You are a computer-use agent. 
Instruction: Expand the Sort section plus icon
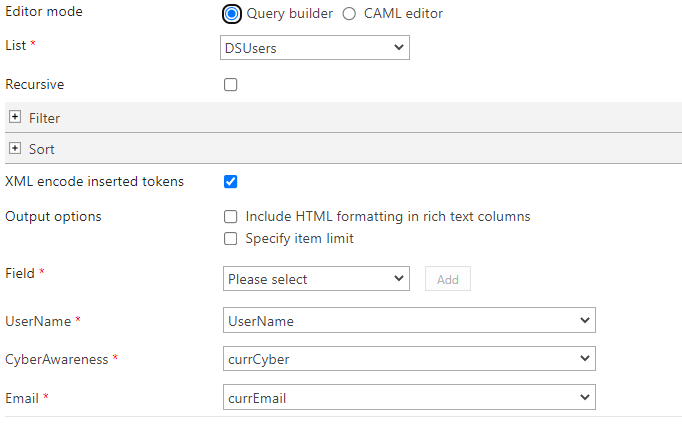15,148
